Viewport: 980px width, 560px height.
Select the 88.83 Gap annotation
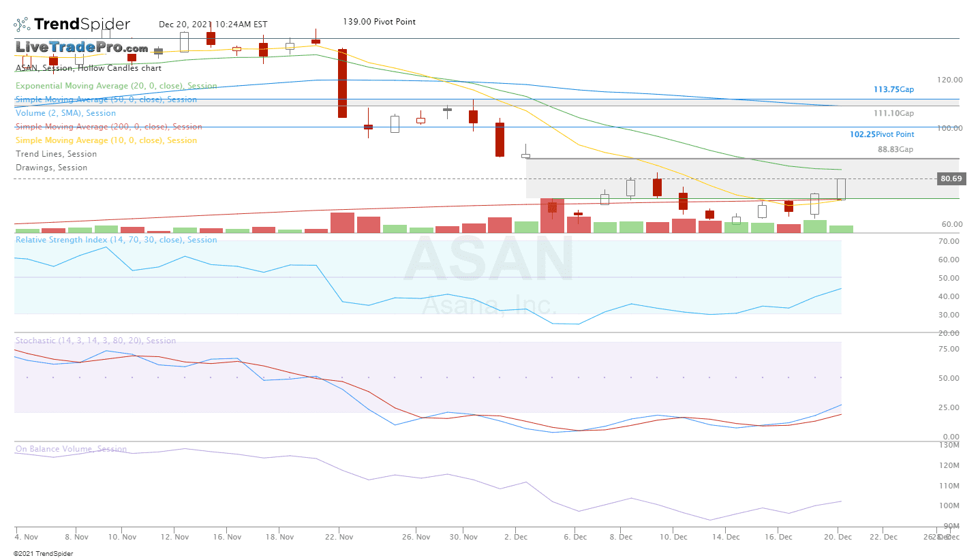[x=895, y=149]
